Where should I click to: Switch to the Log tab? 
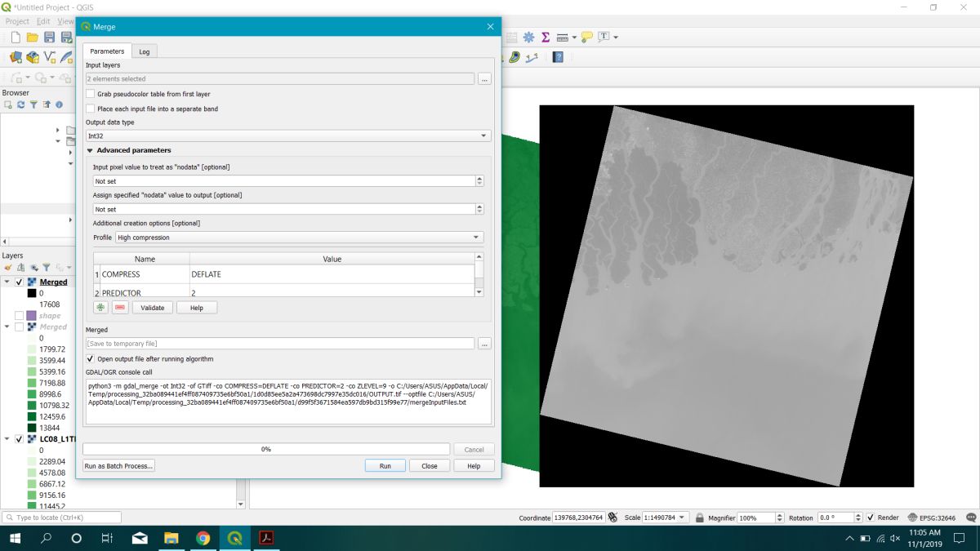[x=145, y=51]
